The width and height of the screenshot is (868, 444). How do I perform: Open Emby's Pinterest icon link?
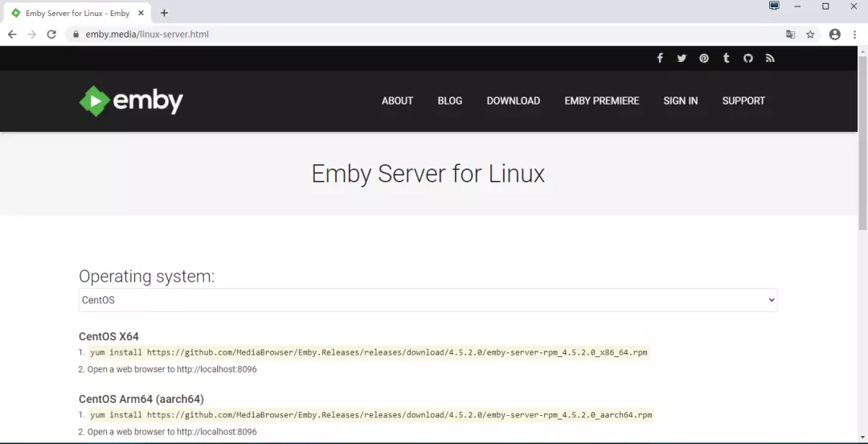(x=703, y=58)
